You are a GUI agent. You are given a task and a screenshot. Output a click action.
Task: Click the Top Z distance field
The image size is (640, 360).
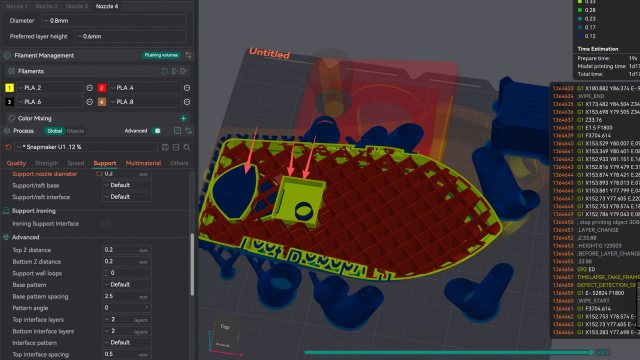(x=127, y=250)
